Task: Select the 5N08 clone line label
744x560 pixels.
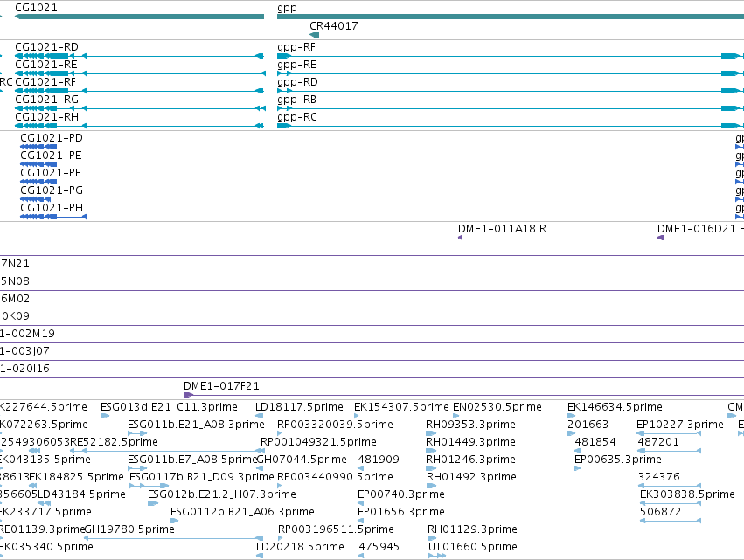Action: [15, 281]
